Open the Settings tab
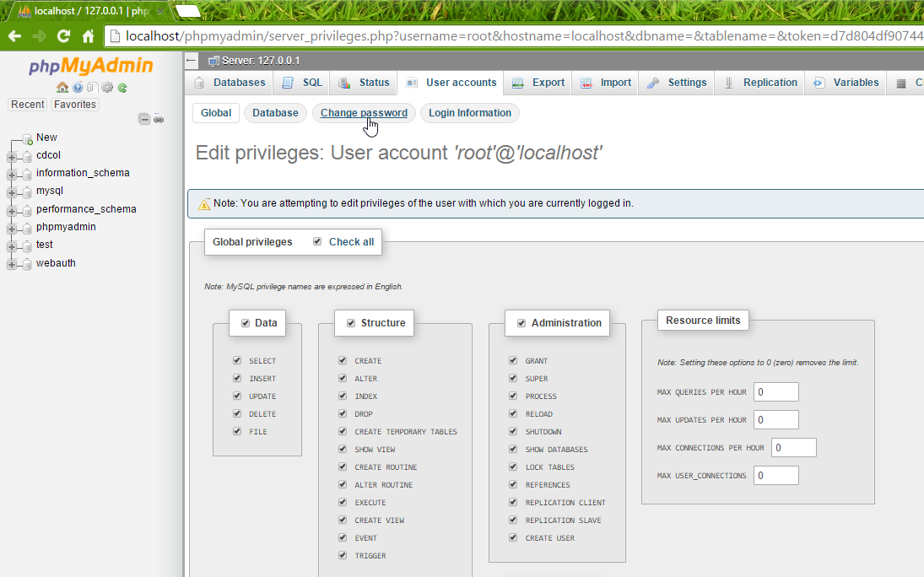 (677, 83)
